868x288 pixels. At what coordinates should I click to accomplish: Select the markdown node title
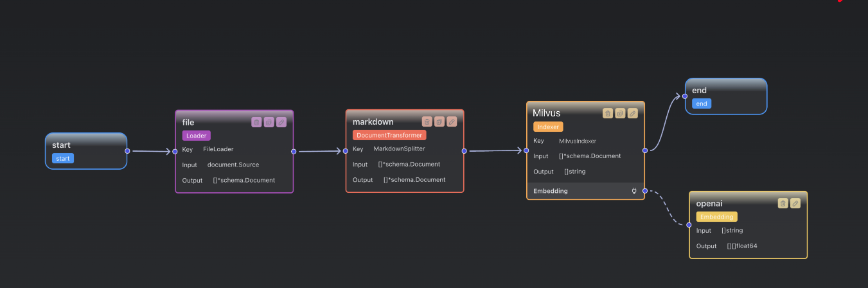pyautogui.click(x=373, y=122)
